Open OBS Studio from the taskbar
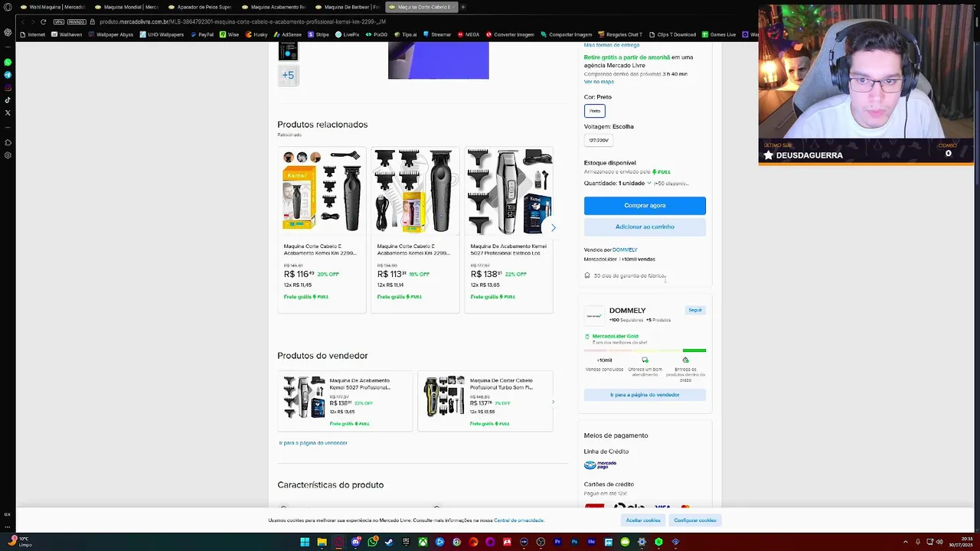 [541, 542]
